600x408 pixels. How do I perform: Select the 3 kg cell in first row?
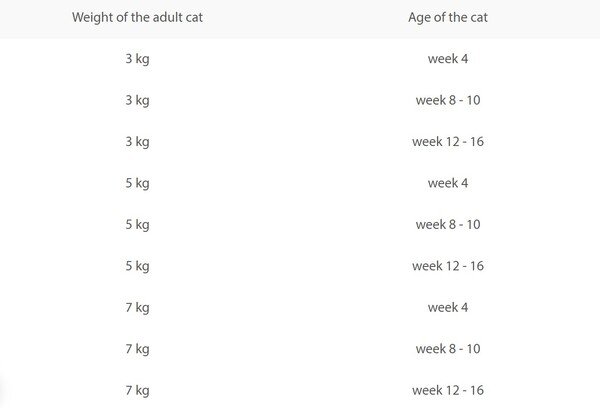coord(136,59)
